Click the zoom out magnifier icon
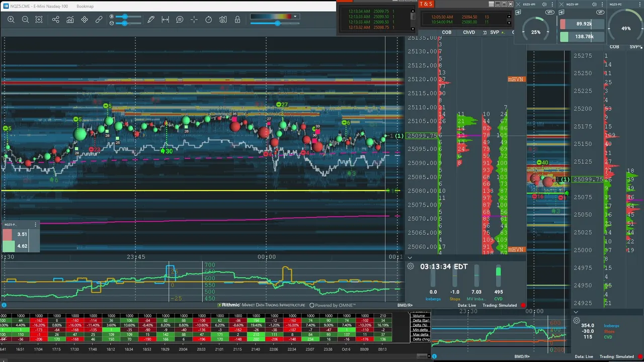Viewport: 644px width, 362px height. (25, 20)
